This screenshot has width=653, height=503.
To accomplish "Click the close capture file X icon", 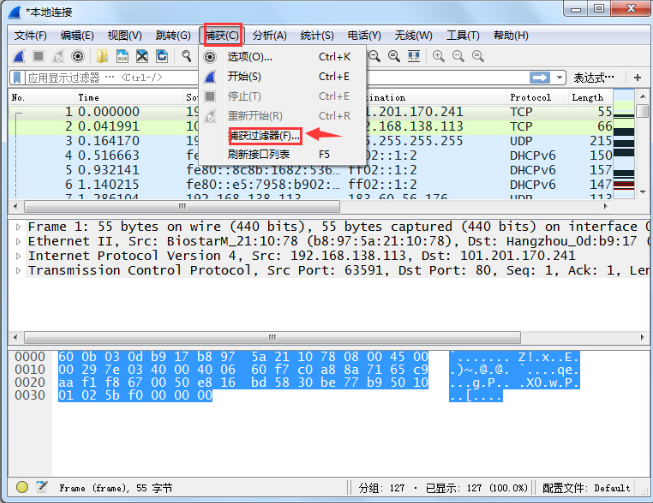I will point(142,56).
